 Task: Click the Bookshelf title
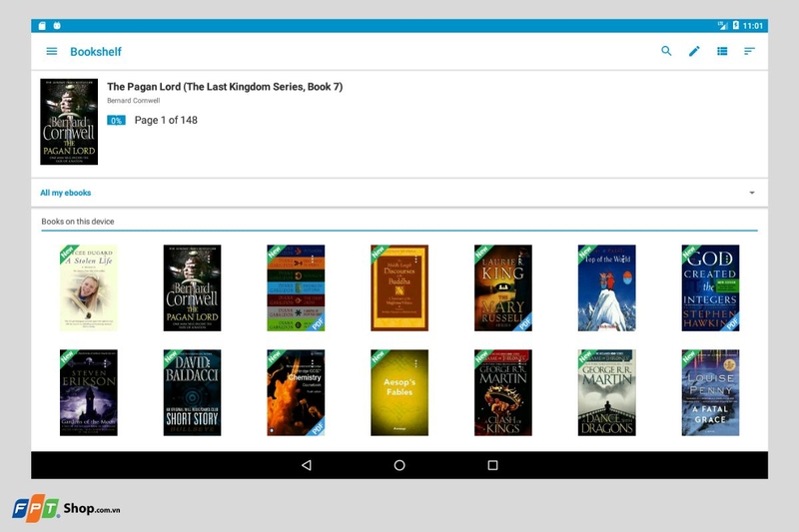point(96,52)
